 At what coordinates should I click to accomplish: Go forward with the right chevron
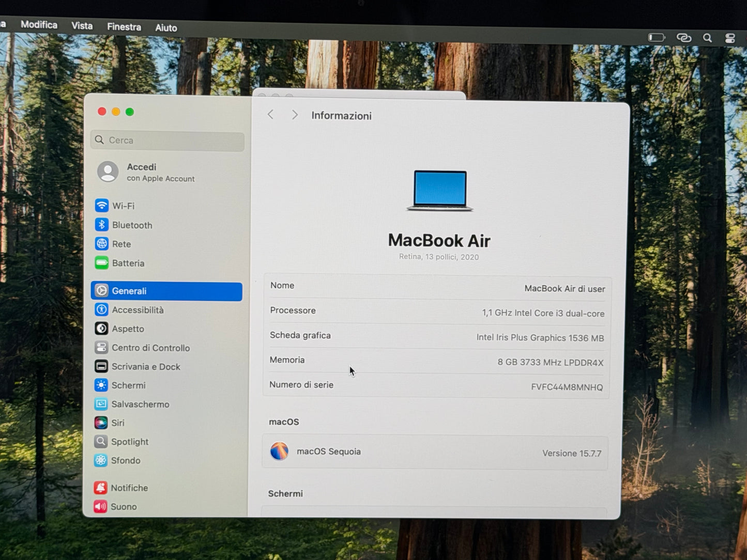(x=295, y=115)
